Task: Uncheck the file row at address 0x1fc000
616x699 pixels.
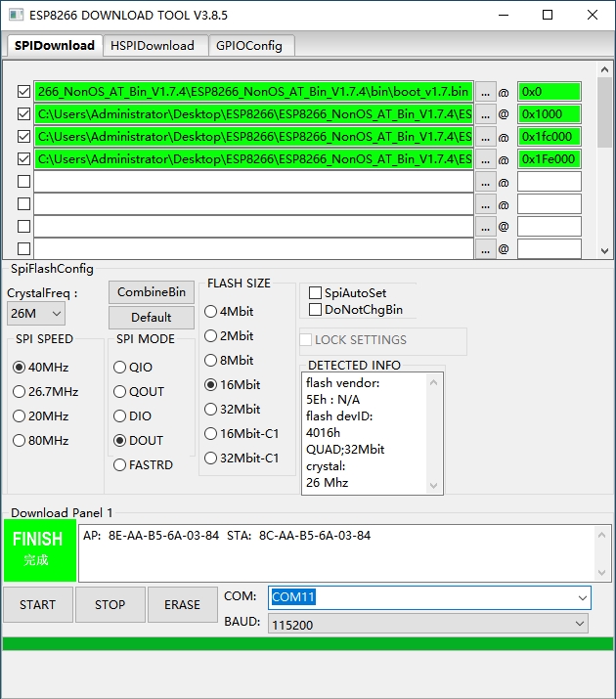Action: (23, 137)
